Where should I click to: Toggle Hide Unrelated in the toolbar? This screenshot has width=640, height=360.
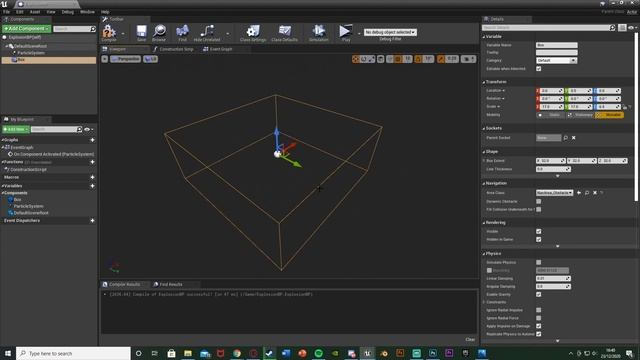click(x=207, y=32)
